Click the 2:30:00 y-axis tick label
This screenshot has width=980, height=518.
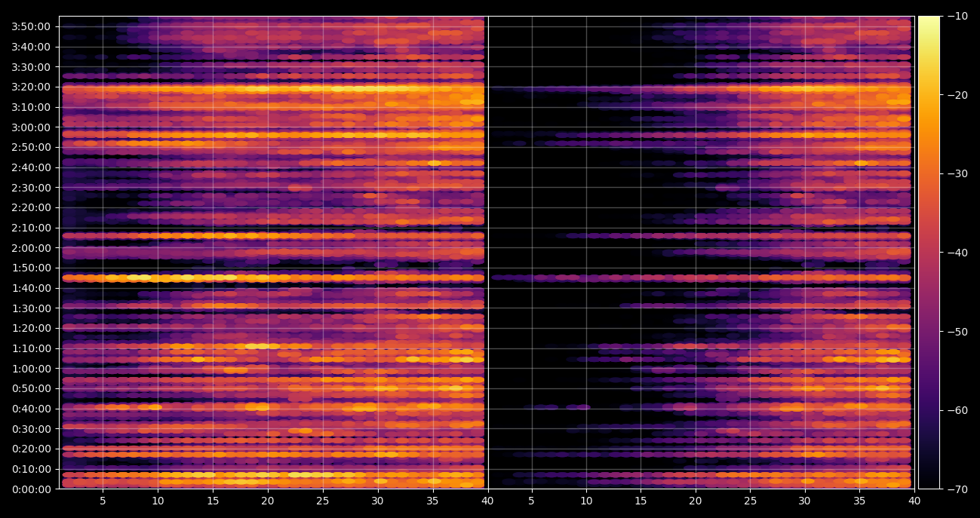point(32,187)
